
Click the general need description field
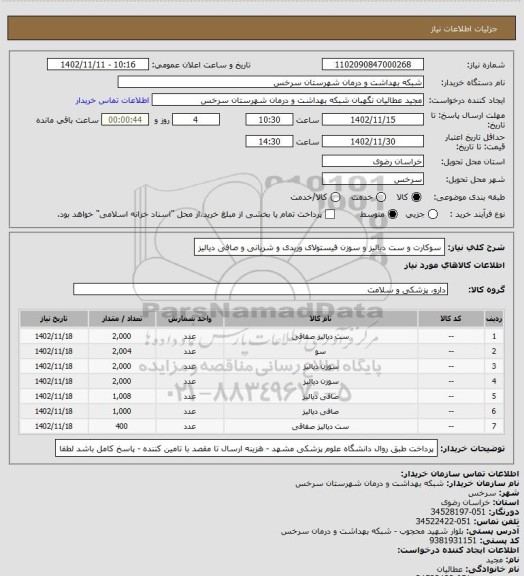319,247
